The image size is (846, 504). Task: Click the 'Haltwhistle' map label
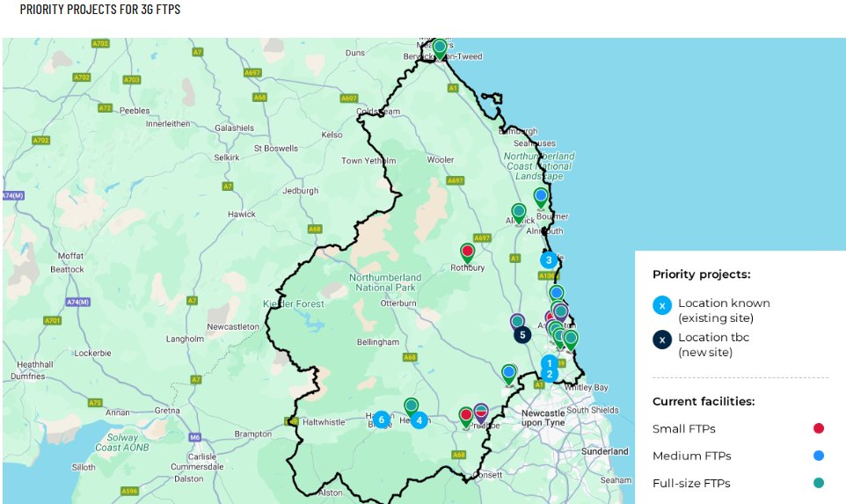pyautogui.click(x=324, y=422)
